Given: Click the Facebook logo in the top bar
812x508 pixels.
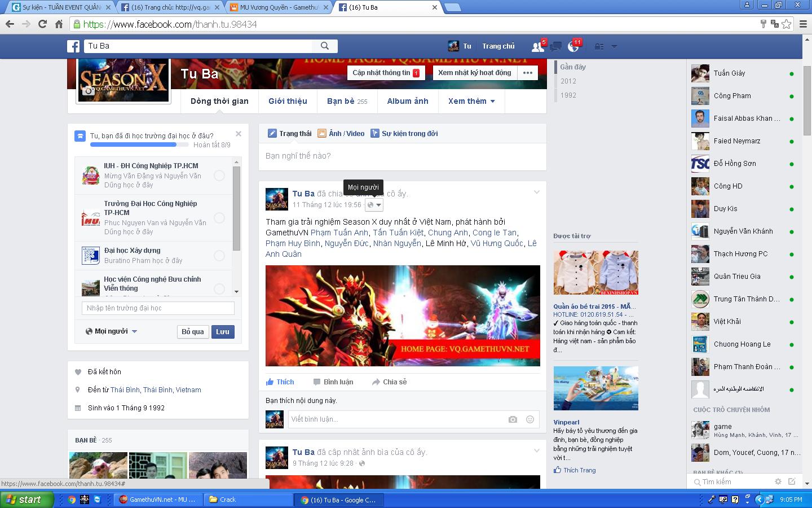Looking at the screenshot, I should (73, 46).
